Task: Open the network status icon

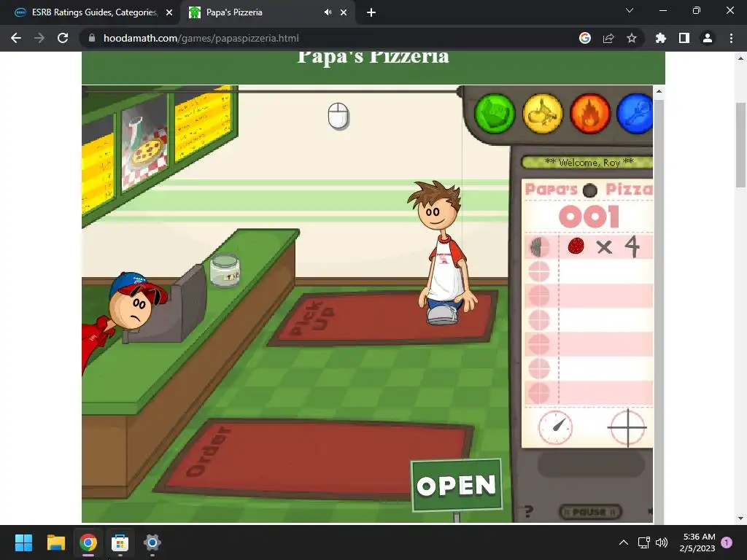Action: coord(643,542)
